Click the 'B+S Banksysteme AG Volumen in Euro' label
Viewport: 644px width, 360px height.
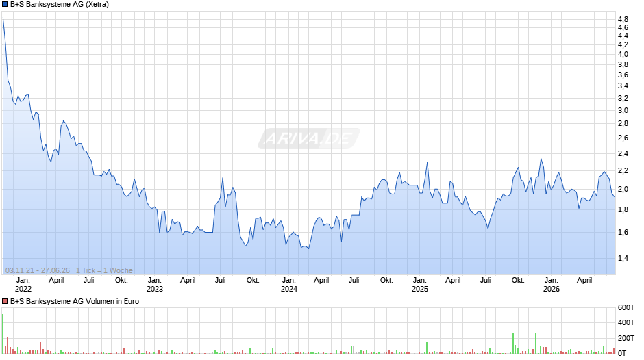(75, 301)
